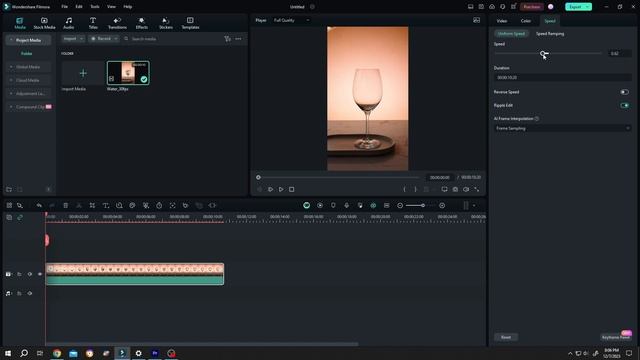This screenshot has width=640, height=360.
Task: Open the Tools menu
Action: click(95, 7)
